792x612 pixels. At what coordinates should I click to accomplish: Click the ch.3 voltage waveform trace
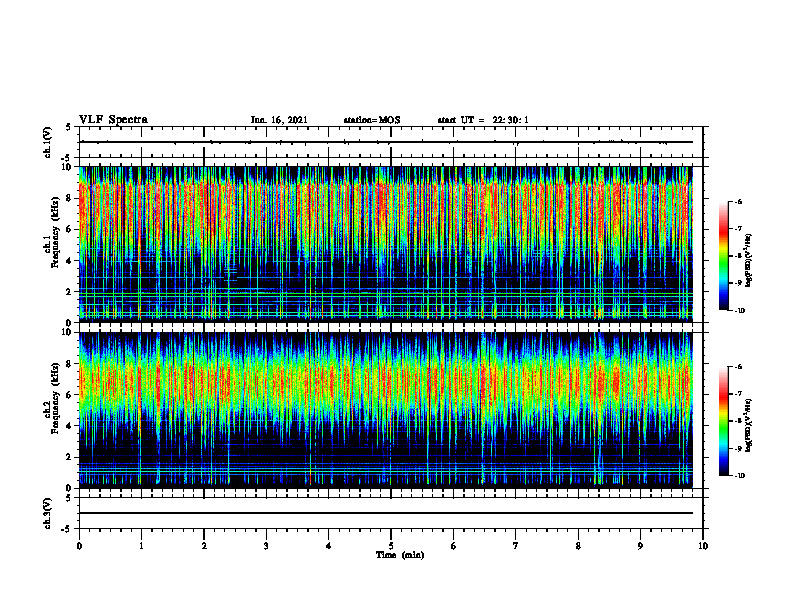(x=386, y=513)
